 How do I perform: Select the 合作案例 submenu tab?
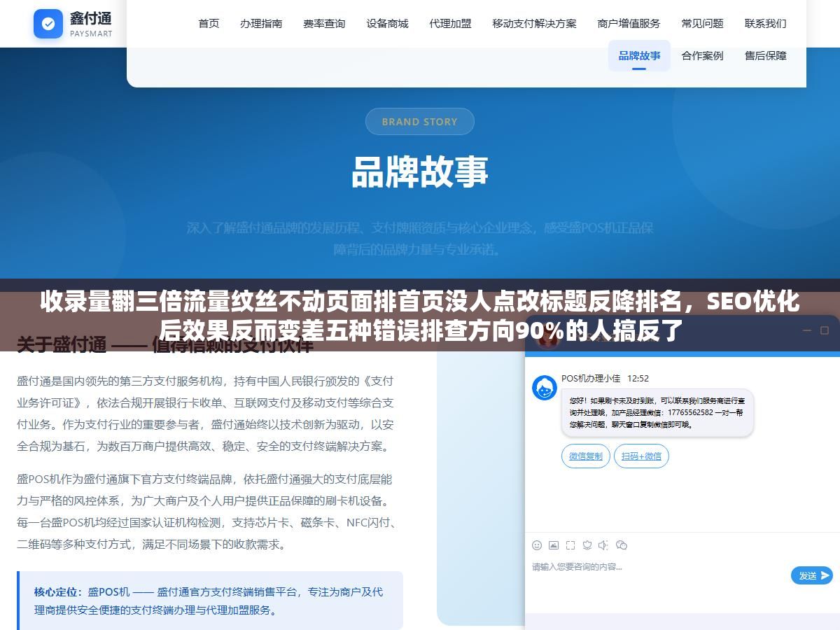[x=702, y=55]
